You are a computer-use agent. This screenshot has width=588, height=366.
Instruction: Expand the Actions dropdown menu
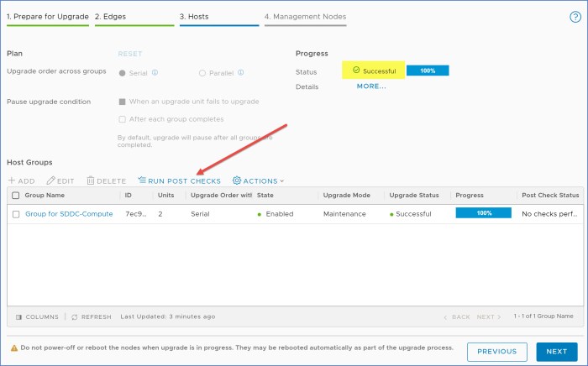click(x=258, y=180)
